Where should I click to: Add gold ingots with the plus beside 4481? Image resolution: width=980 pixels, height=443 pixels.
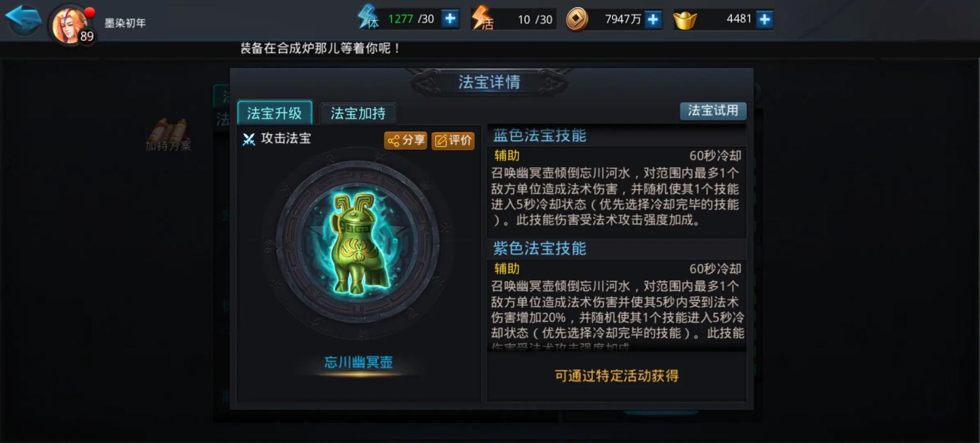point(765,19)
